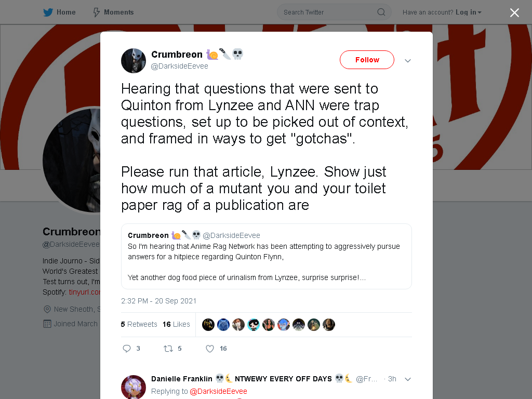Close the tweet overlay with the X
The width and height of the screenshot is (532, 399).
point(514,12)
